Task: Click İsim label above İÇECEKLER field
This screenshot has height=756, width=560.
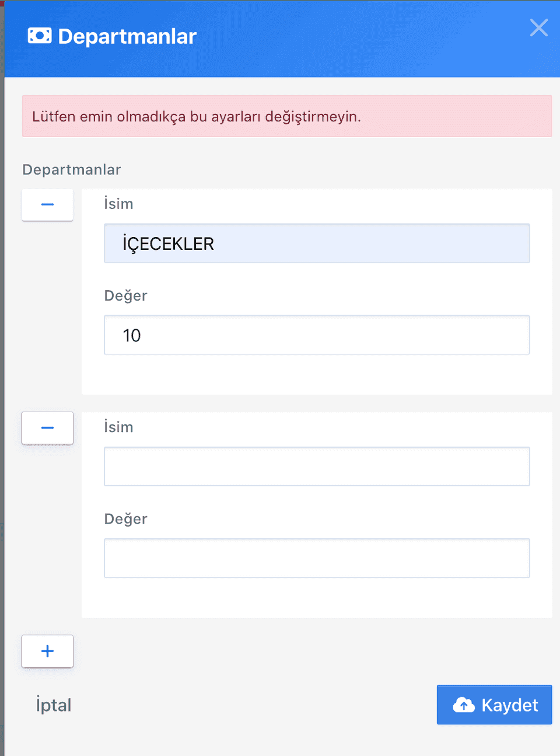Action: (118, 204)
